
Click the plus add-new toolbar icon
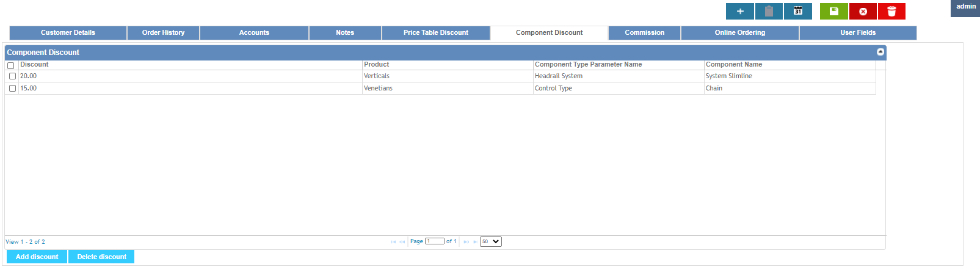[x=739, y=11]
